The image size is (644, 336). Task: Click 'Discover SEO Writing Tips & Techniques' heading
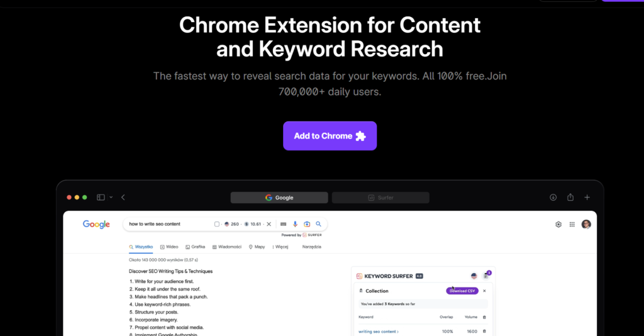coord(170,271)
